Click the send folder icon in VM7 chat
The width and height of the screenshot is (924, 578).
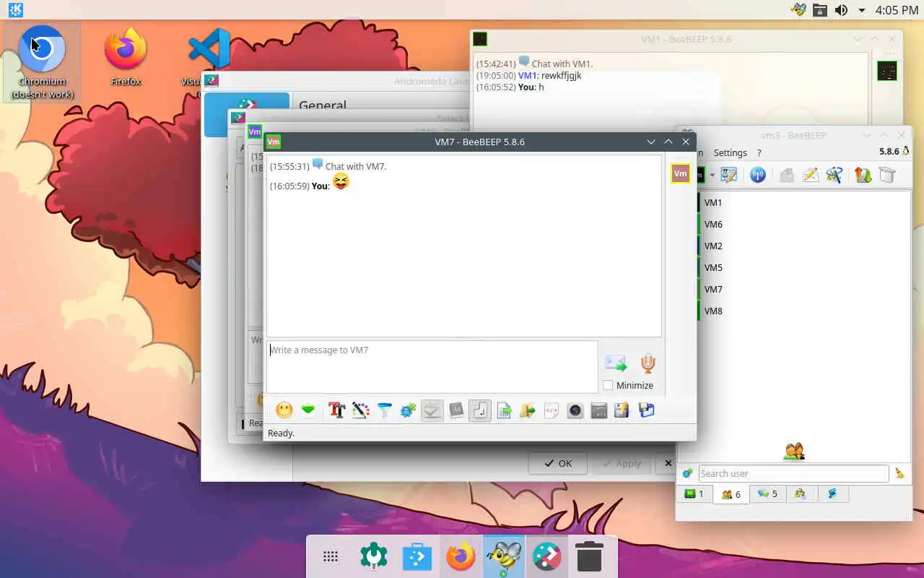point(528,410)
